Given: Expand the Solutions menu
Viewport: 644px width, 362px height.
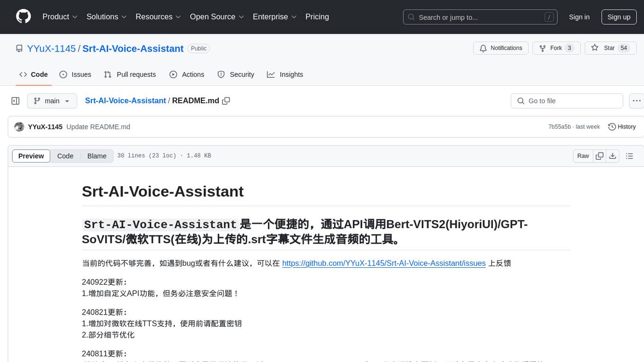Looking at the screenshot, I should 107,17.
